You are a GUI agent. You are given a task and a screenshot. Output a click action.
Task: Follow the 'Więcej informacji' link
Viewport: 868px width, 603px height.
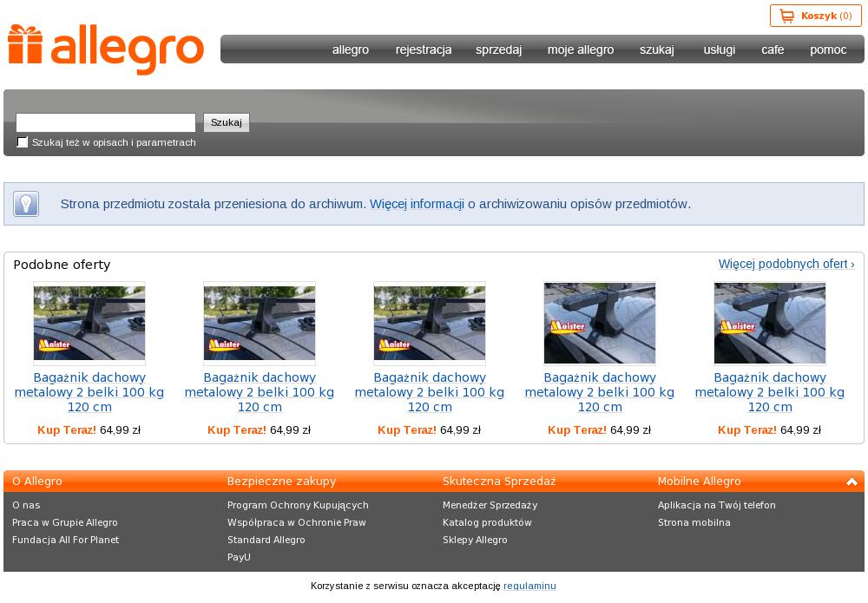pyautogui.click(x=417, y=204)
